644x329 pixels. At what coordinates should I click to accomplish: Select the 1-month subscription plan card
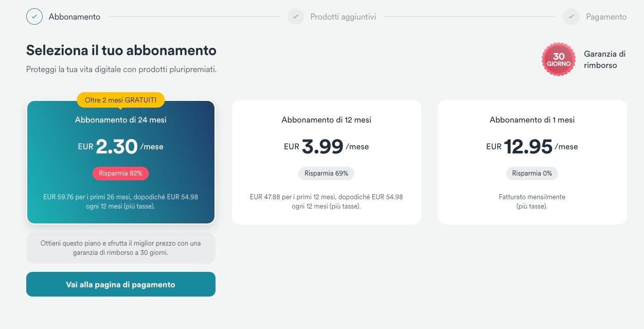pos(532,162)
